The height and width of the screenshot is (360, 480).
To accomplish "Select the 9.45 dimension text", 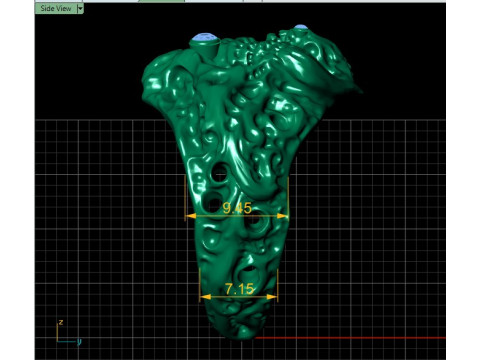I will coord(237,208).
